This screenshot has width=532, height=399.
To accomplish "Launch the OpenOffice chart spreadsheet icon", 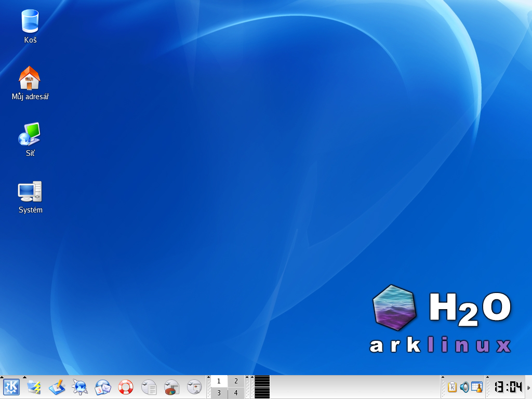I will click(171, 387).
